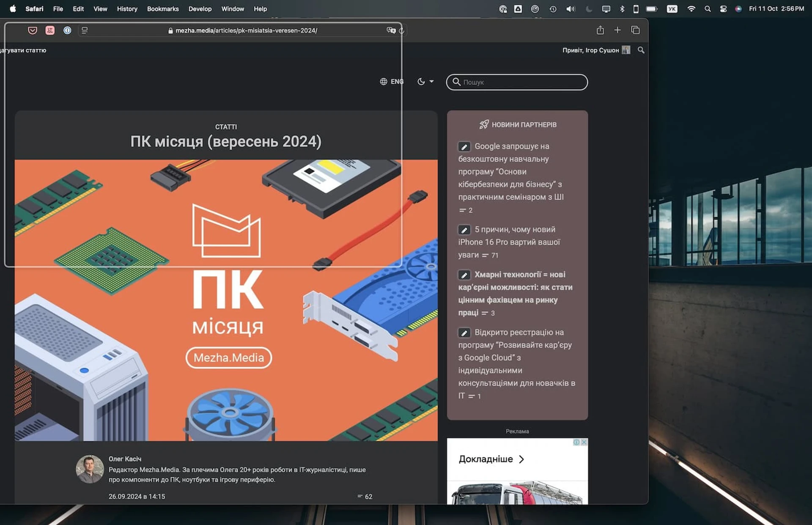Edit the Хмарні технології partner news item
Image resolution: width=812 pixels, height=525 pixels.
(464, 275)
